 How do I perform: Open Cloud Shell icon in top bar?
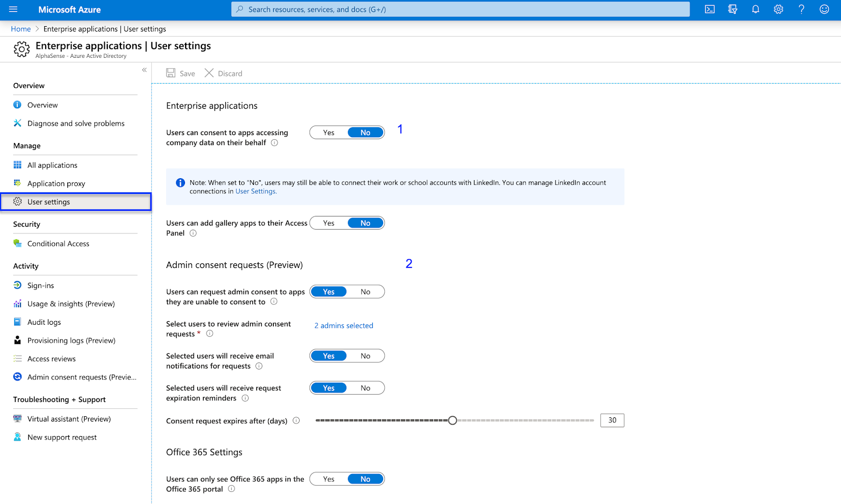[710, 9]
